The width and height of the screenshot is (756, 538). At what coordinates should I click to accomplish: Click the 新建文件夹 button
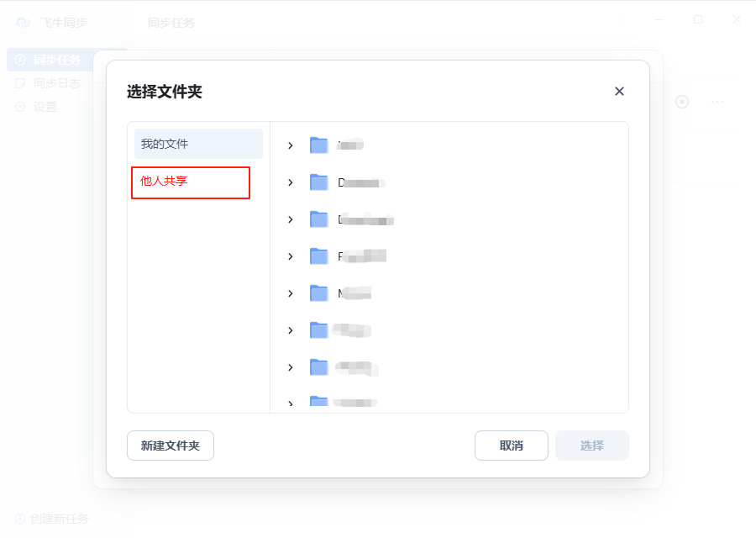tap(171, 446)
